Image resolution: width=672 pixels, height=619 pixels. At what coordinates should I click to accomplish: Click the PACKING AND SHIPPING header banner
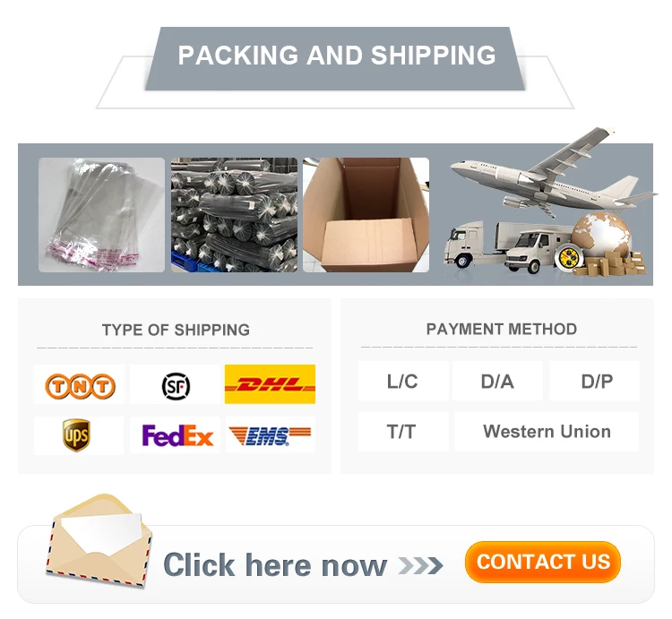(336, 59)
